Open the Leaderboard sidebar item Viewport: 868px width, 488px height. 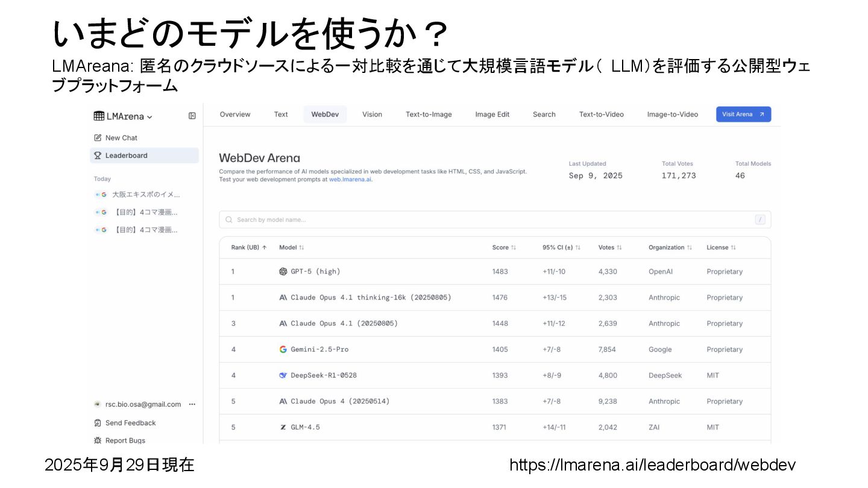[144, 155]
